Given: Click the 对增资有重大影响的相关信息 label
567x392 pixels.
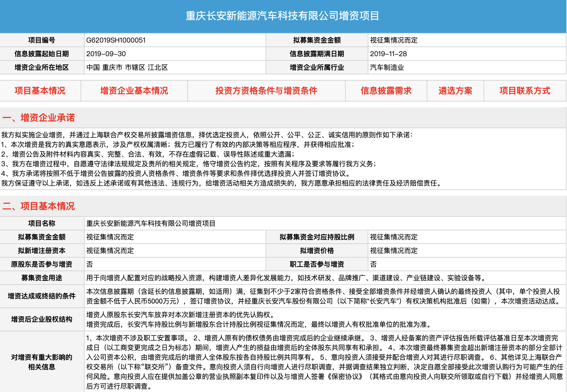Looking at the screenshot, I should [42, 362].
